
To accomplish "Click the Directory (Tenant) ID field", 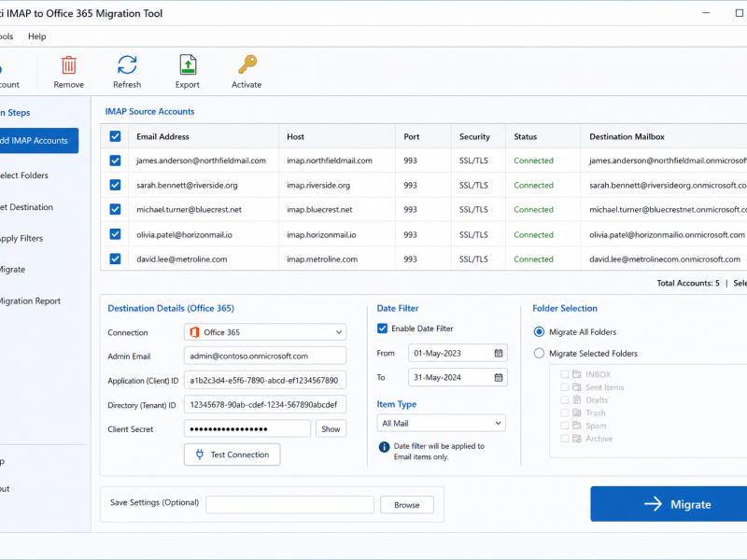I will click(265, 405).
